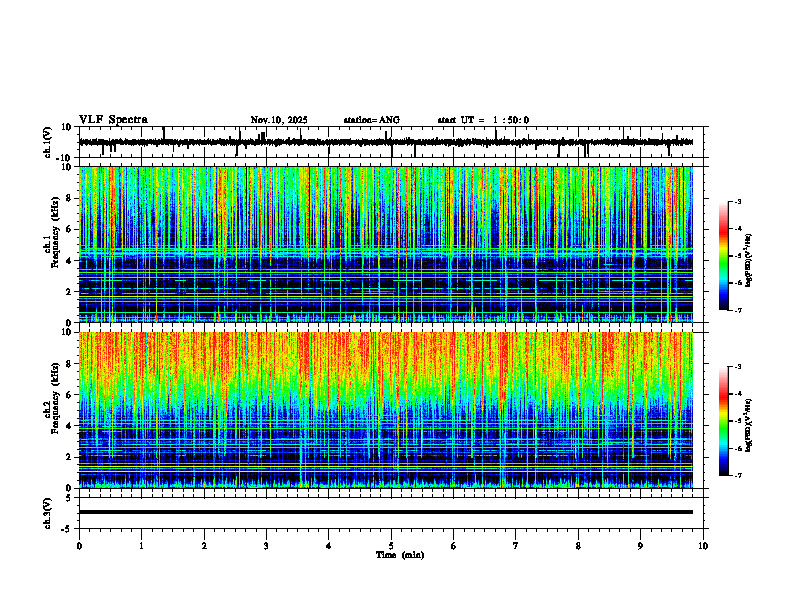
Task: Click the "6" kHz tick on ch.1 spectrogram
Action: pyautogui.click(x=70, y=229)
